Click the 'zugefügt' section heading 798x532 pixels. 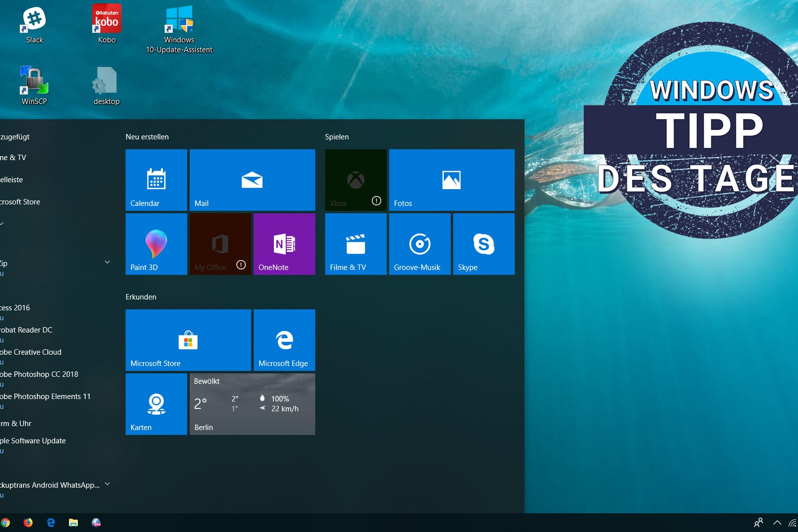[x=15, y=137]
